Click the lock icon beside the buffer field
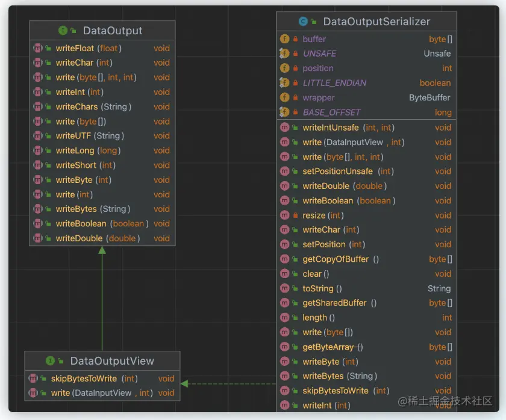The width and height of the screenshot is (506, 420). coord(295,39)
